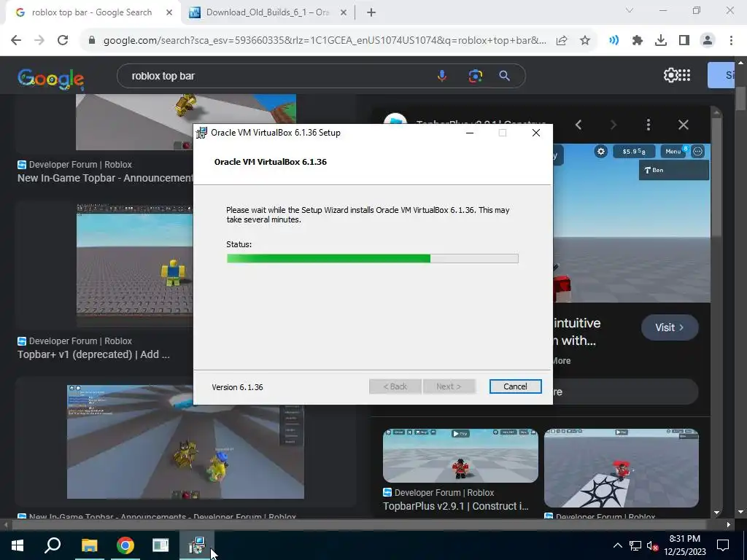Close the roblox top bar tab
Viewport: 747px width, 560px height.
[169, 12]
